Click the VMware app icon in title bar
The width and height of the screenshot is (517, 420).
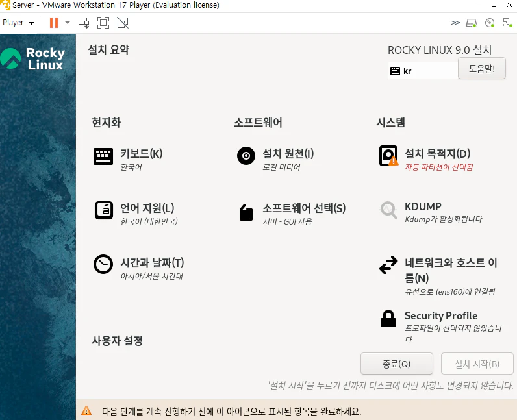[5, 5]
